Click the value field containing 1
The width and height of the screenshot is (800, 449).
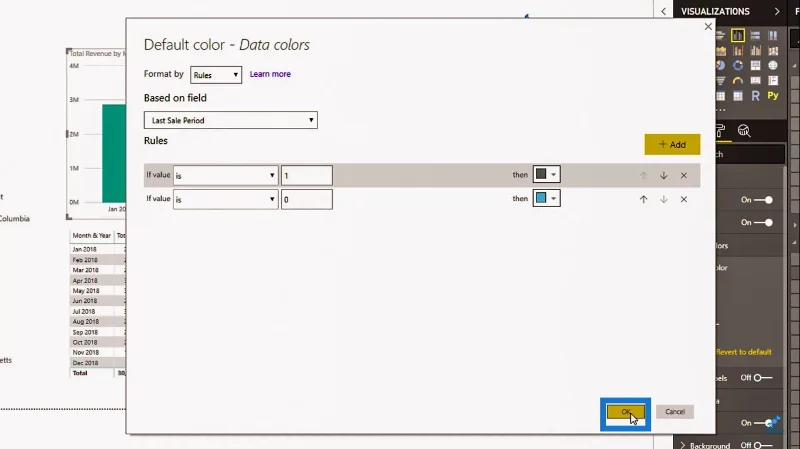coord(307,176)
